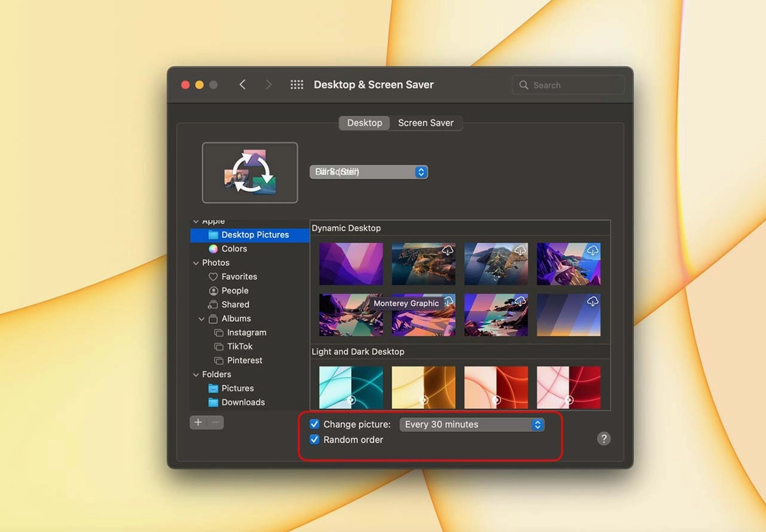
Task: Open the appearance dropdown beside the preview
Action: [x=368, y=172]
